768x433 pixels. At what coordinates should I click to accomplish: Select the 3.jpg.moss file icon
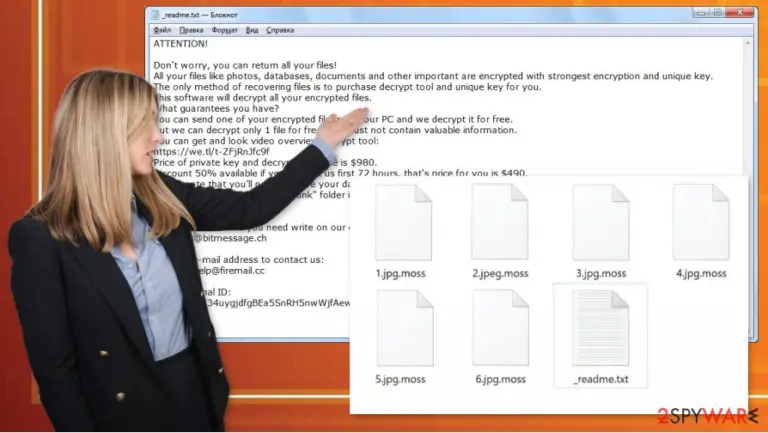pyautogui.click(x=601, y=223)
